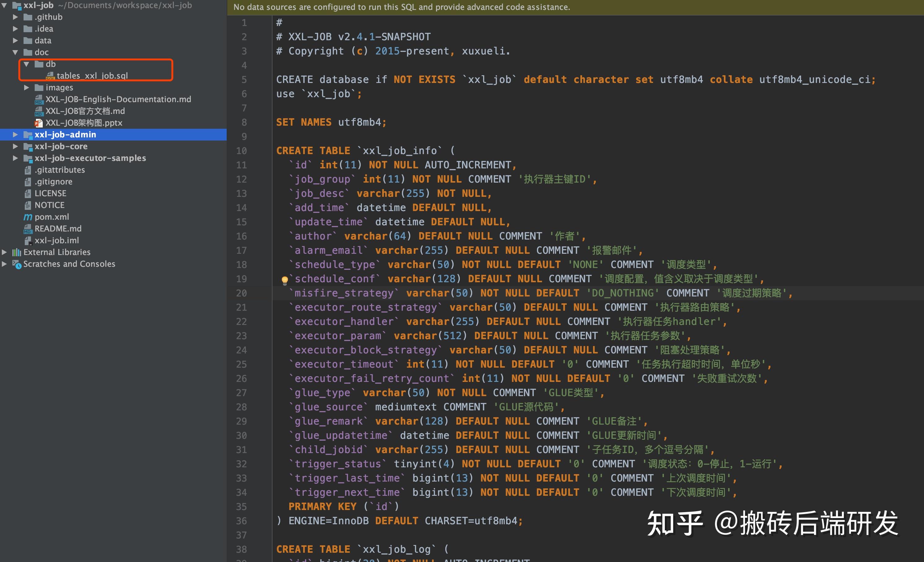The height and width of the screenshot is (562, 924).
Task: Open XXL-JOB-English-Documentation.md file
Action: [x=118, y=99]
